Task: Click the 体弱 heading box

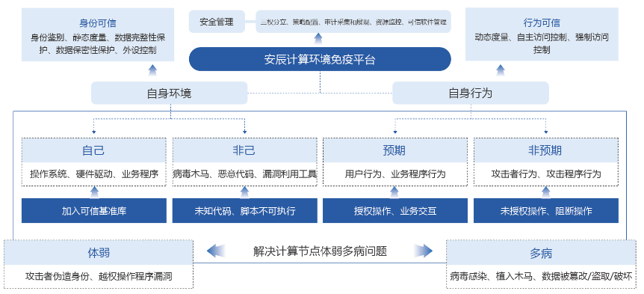Action: (99, 252)
